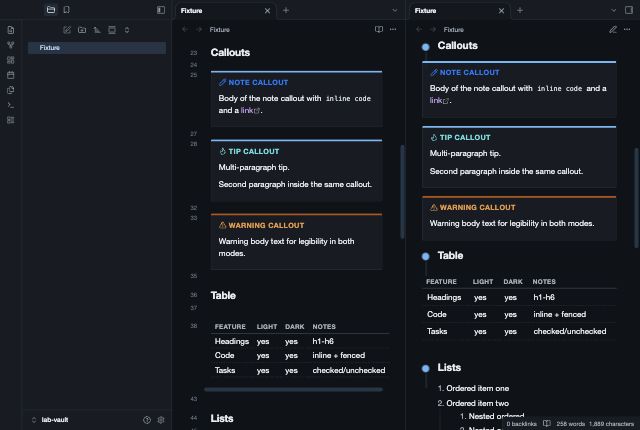Open graph view from ribbon

[x=11, y=45]
